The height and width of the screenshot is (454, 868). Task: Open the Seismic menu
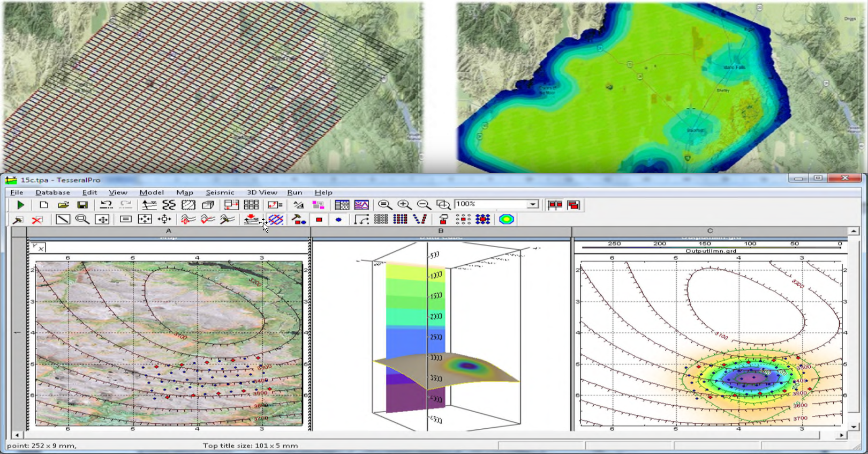coord(220,192)
